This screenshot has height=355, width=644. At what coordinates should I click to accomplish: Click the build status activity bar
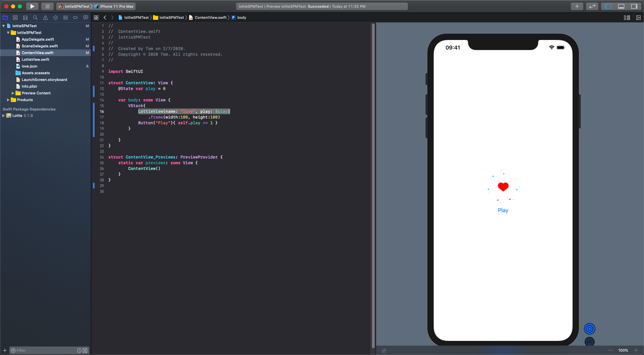[x=322, y=6]
